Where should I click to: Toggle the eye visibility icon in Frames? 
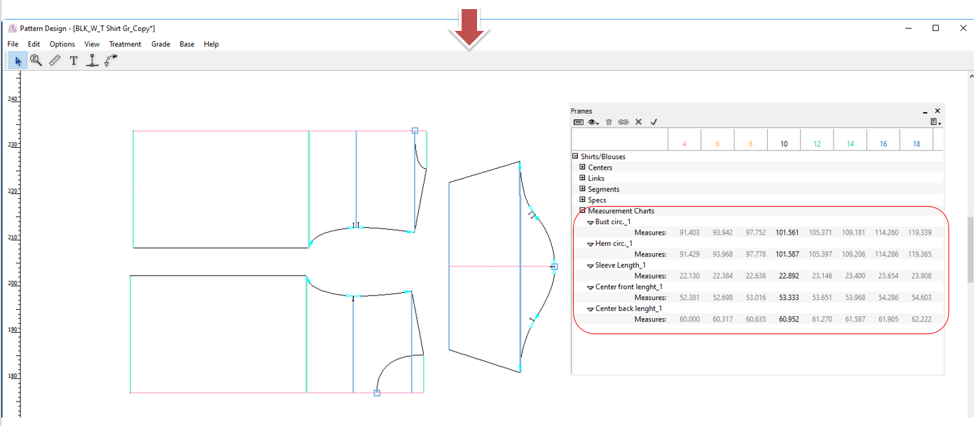(593, 122)
